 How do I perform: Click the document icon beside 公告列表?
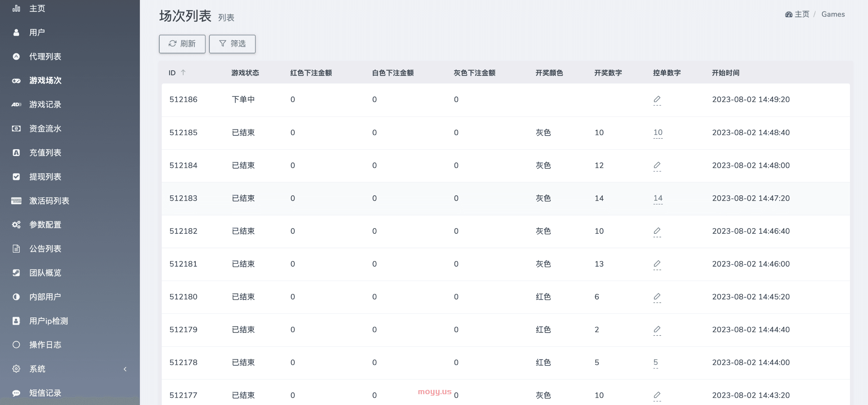tap(16, 249)
